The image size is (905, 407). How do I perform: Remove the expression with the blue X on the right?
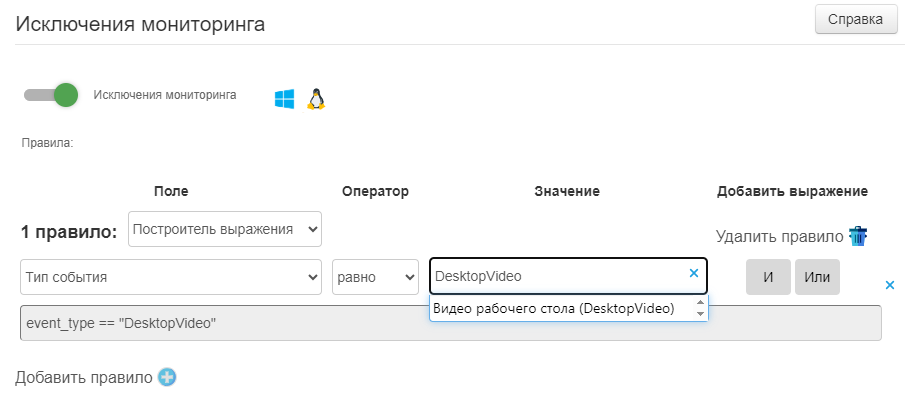890,285
